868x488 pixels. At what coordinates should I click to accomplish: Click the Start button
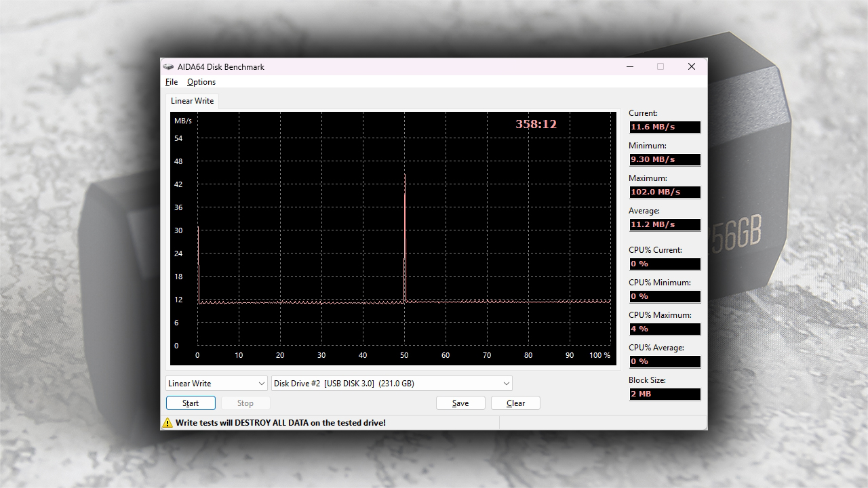191,403
